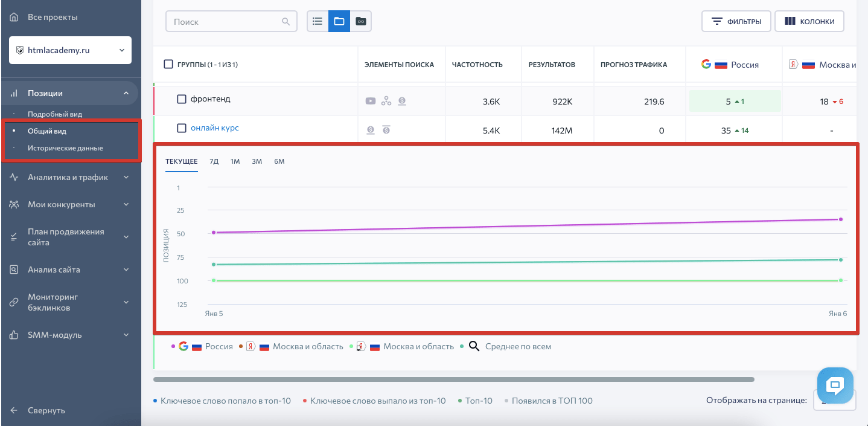Click the Позиции bar chart icon

[14, 93]
